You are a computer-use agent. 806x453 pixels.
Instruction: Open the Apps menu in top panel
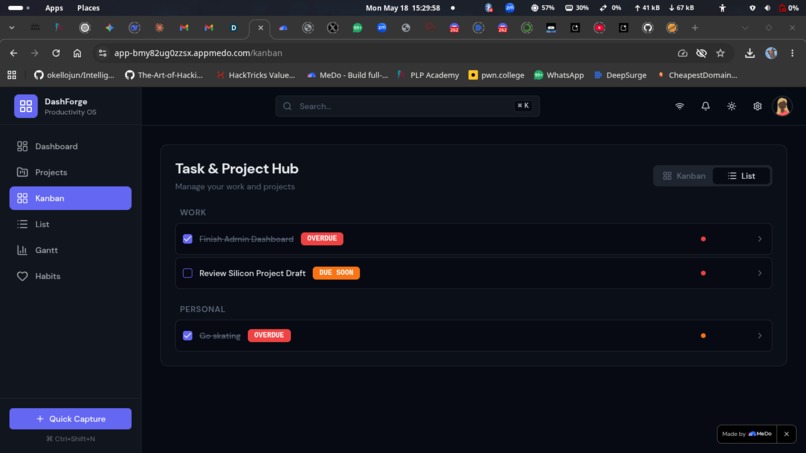(x=54, y=8)
